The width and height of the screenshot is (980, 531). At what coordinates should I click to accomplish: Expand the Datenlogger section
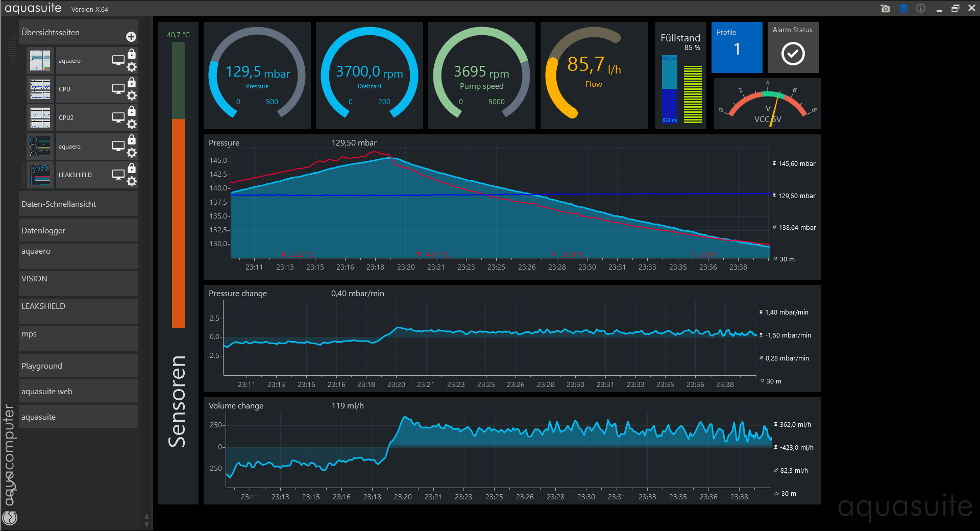tap(79, 230)
